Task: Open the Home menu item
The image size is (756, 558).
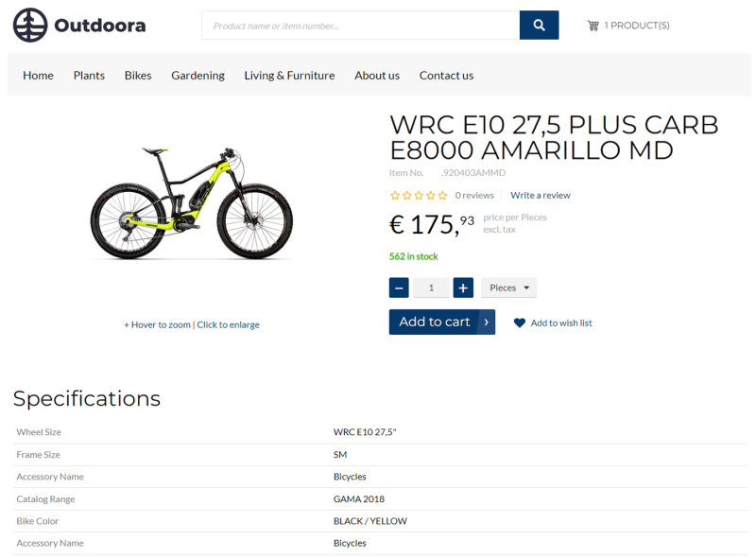Action: 38,75
